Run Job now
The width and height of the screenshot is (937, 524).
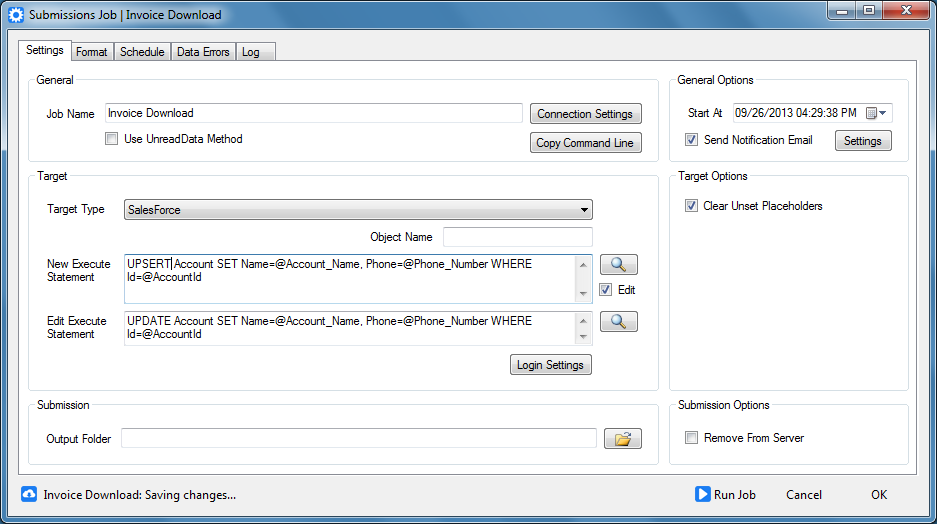click(725, 495)
